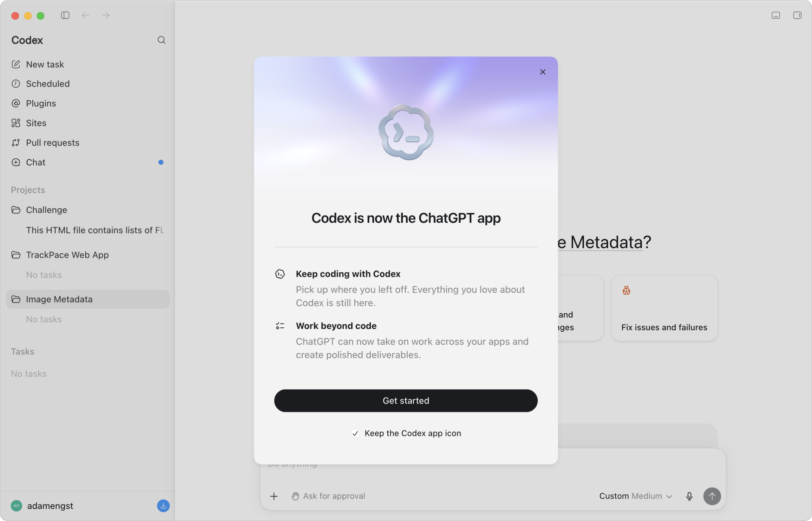
Task: Click the New task pencil icon
Action: click(x=16, y=64)
